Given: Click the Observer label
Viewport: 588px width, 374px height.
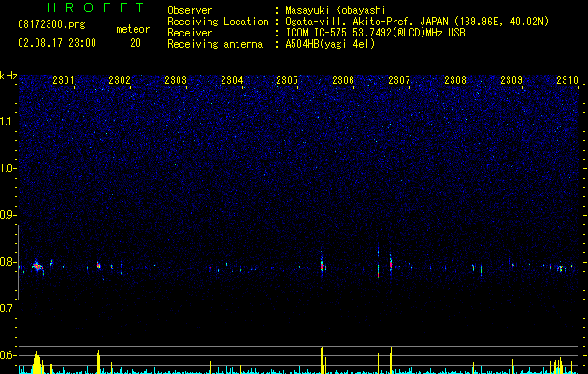Looking at the screenshot, I should pyautogui.click(x=190, y=10).
